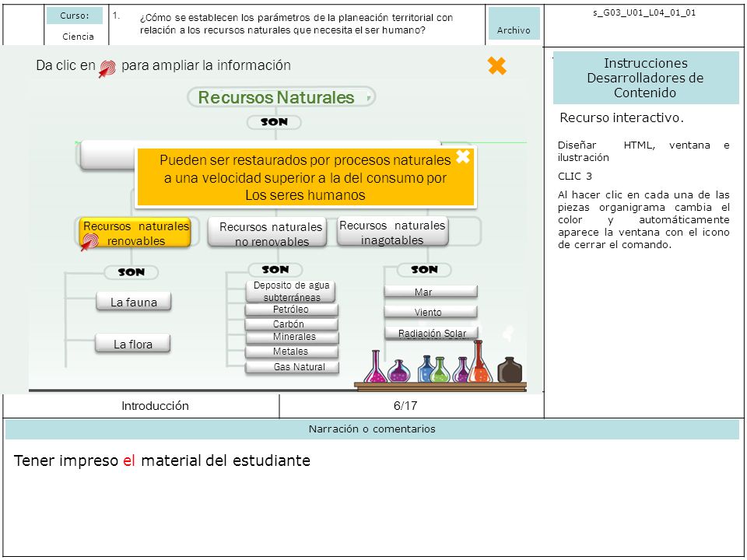Click the dark brown bottle illustration
The height and width of the screenshot is (560, 747).
click(510, 370)
